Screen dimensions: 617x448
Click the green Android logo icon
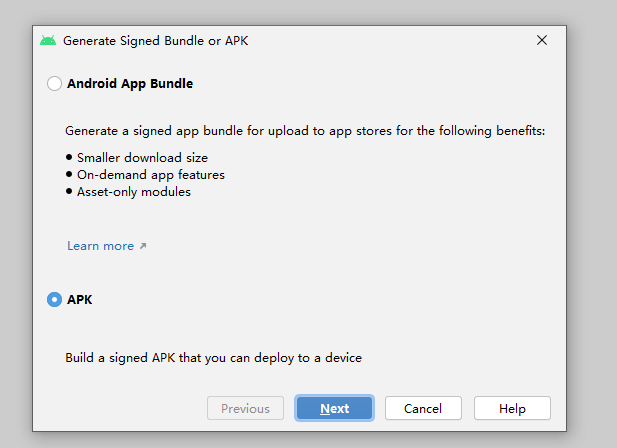pyautogui.click(x=48, y=41)
